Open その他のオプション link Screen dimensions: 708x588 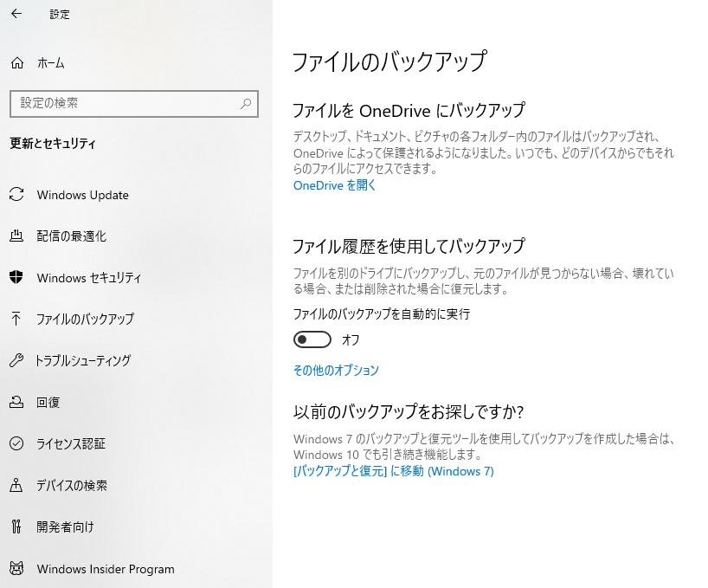tap(336, 371)
